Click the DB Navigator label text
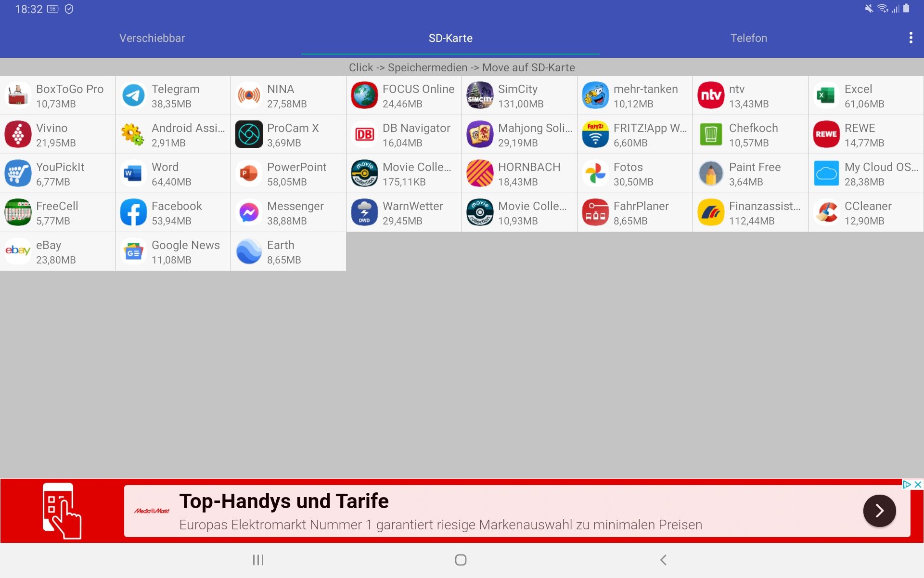Image resolution: width=924 pixels, height=578 pixels. pyautogui.click(x=416, y=128)
